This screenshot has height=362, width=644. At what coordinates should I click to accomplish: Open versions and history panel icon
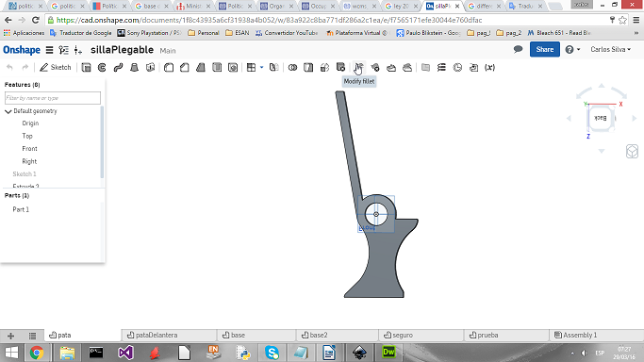[x=64, y=50]
